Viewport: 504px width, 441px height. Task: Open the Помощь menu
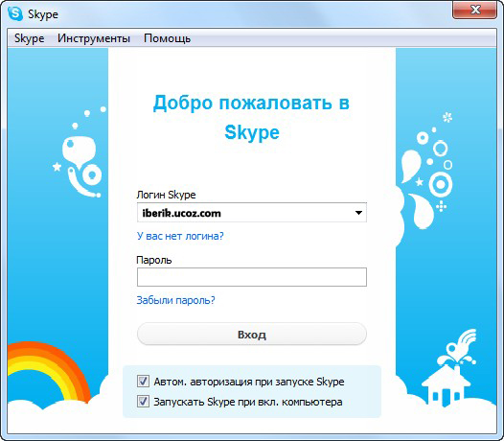[x=167, y=38]
